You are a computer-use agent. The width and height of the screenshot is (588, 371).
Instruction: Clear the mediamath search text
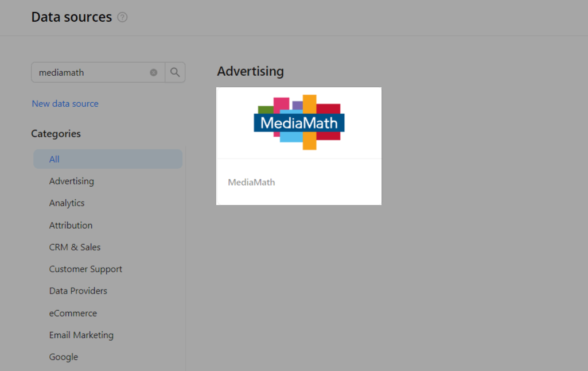[154, 72]
